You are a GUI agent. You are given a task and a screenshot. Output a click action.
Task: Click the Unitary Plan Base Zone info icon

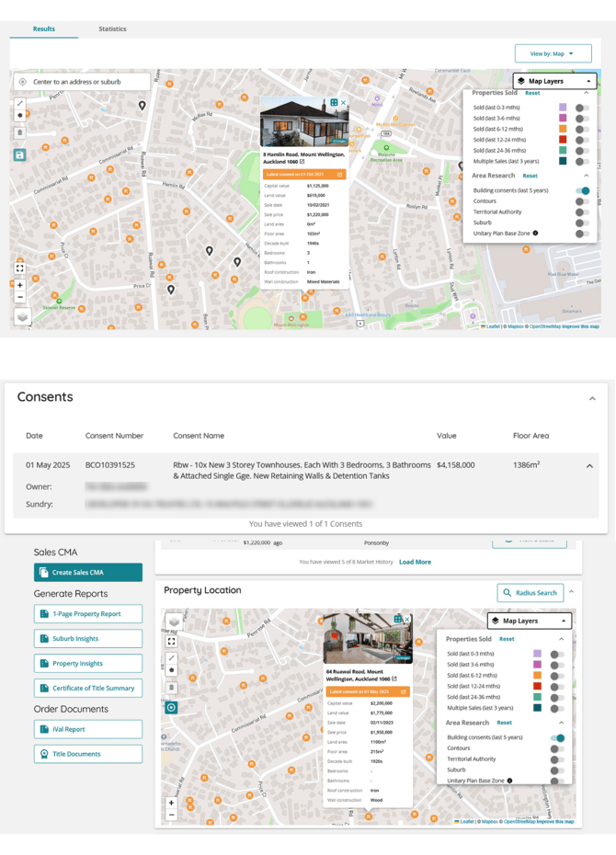click(536, 234)
